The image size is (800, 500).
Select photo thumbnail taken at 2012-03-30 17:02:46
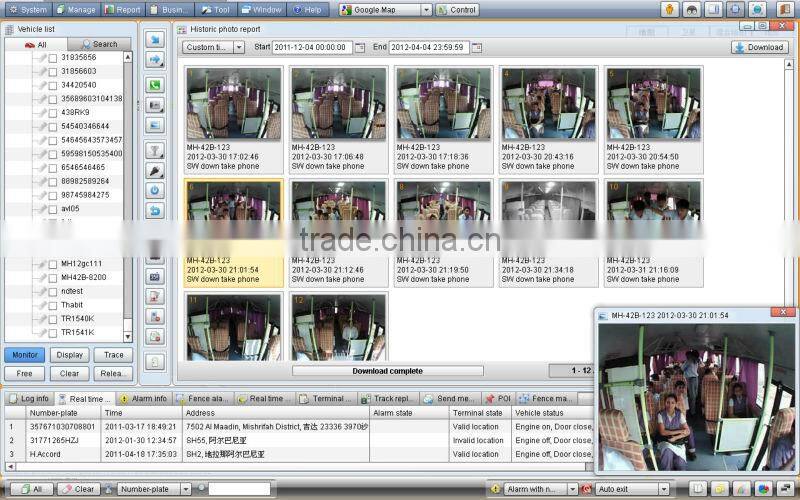pyautogui.click(x=234, y=120)
